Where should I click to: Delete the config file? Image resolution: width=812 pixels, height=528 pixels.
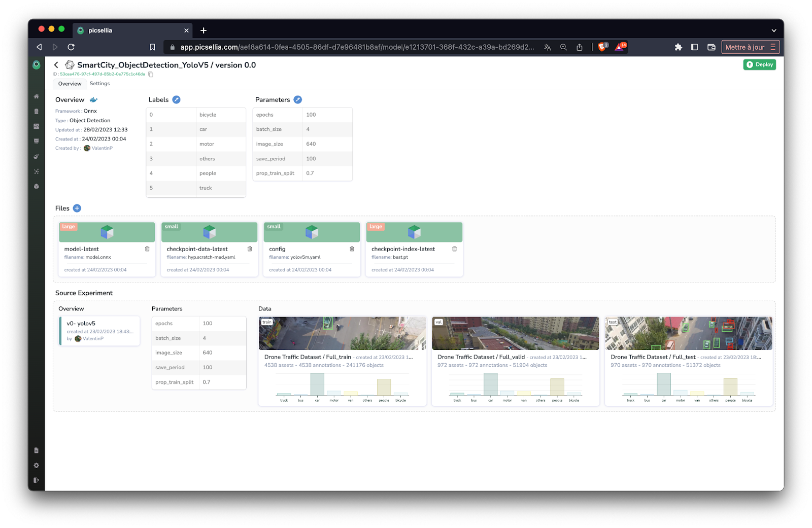352,249
